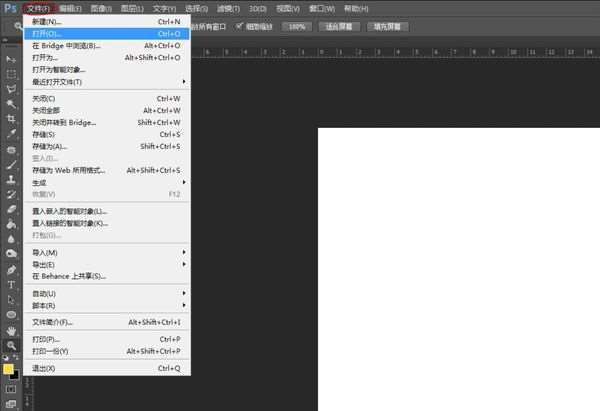Click the 适合屏幕 button
The width and height of the screenshot is (600, 411).
coord(339,26)
